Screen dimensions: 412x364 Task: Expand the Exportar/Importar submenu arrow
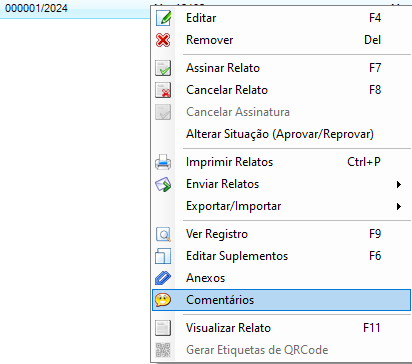click(398, 206)
